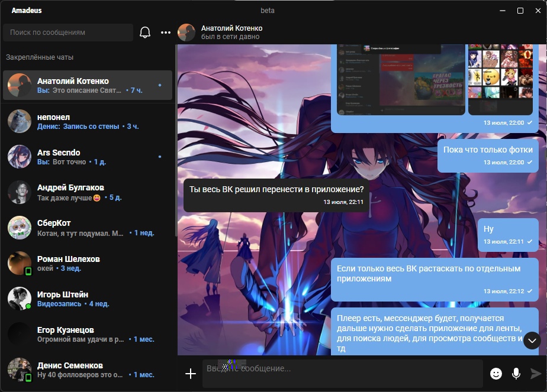Click message starting 'Плеер есть, мессенджер будет'

(x=435, y=331)
